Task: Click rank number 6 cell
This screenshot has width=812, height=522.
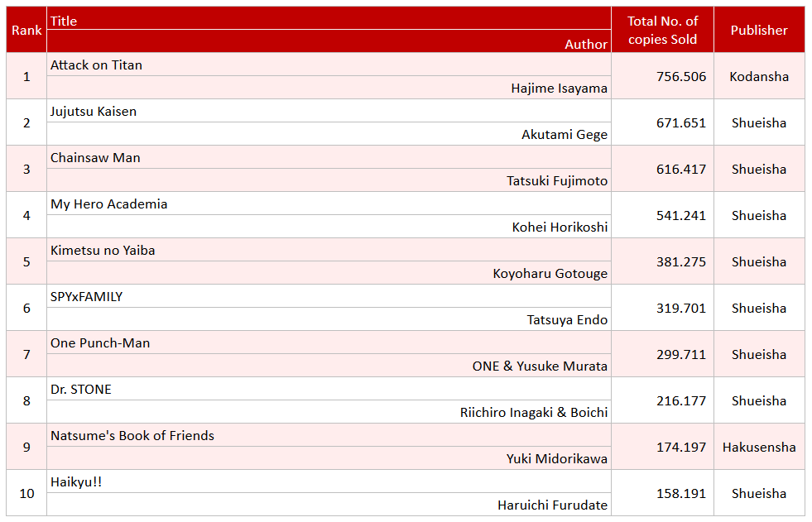Action: tap(26, 308)
